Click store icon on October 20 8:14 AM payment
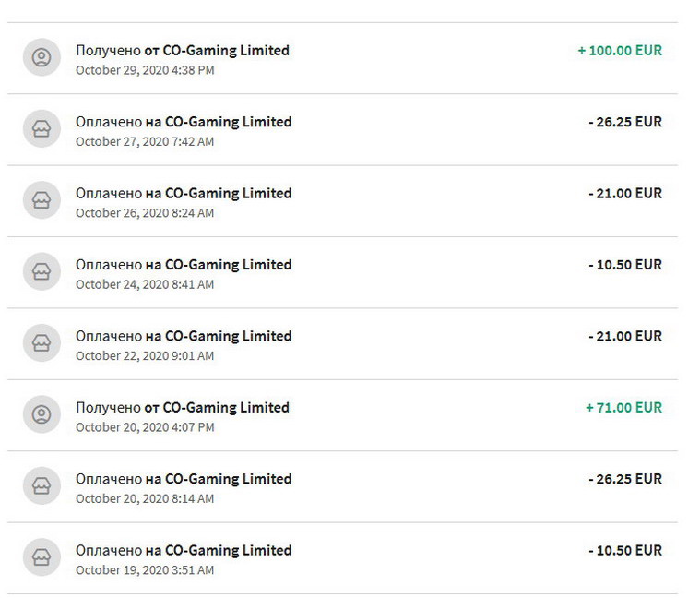 coord(42,486)
